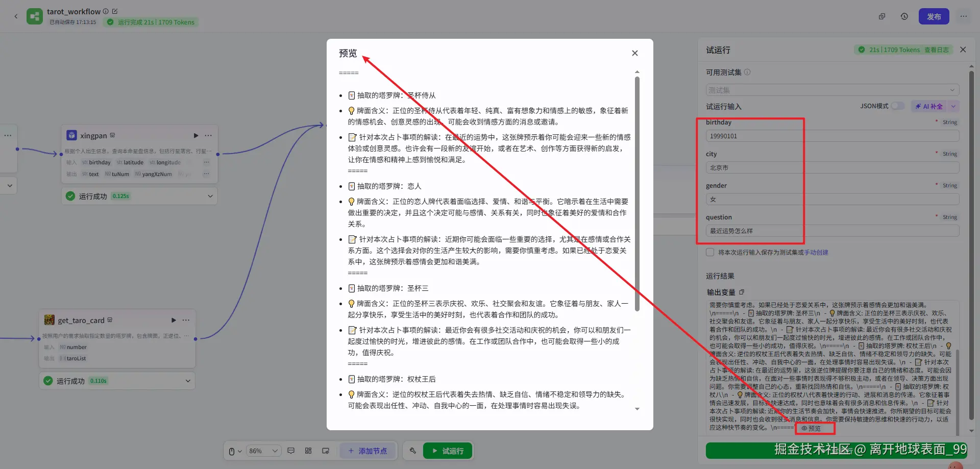This screenshot has width=980, height=469.
Task: Click the comment icon in canvas toolbar
Action: 291,451
